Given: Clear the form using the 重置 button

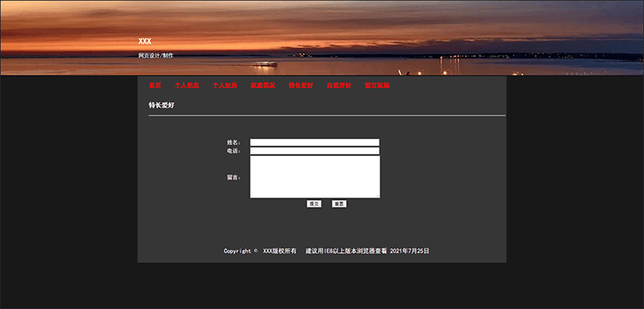Looking at the screenshot, I should [339, 204].
